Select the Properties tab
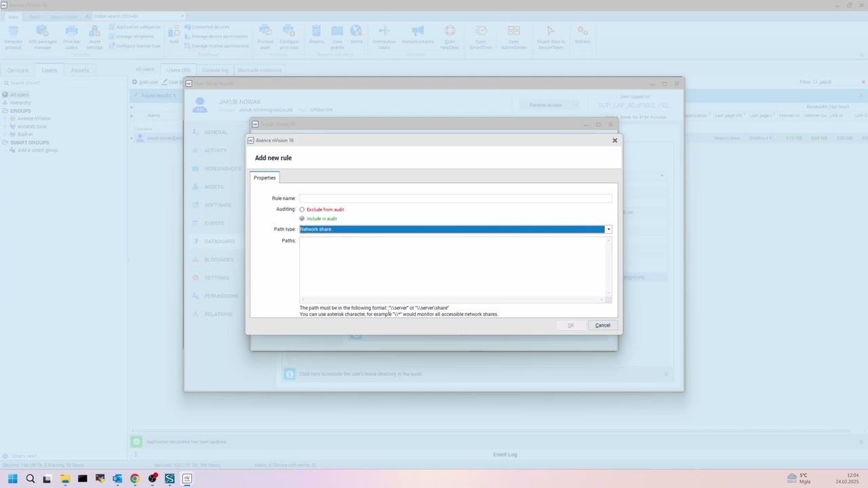Image resolution: width=868 pixels, height=488 pixels. point(264,178)
